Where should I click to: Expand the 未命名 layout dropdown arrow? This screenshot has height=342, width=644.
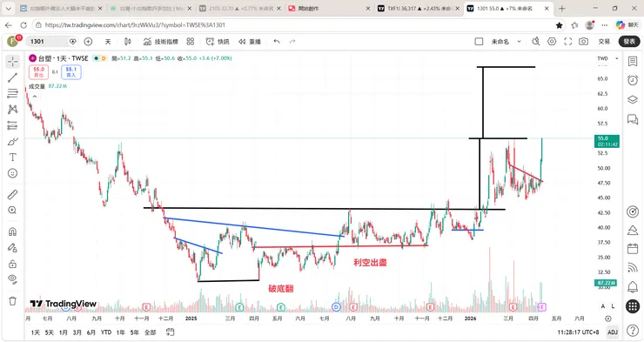(x=520, y=42)
